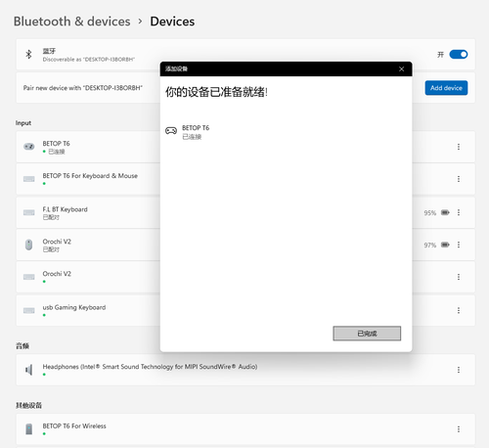Click the Orochi V2 97% battery indicator
Viewport: 489px width, 448px height.
tap(436, 245)
